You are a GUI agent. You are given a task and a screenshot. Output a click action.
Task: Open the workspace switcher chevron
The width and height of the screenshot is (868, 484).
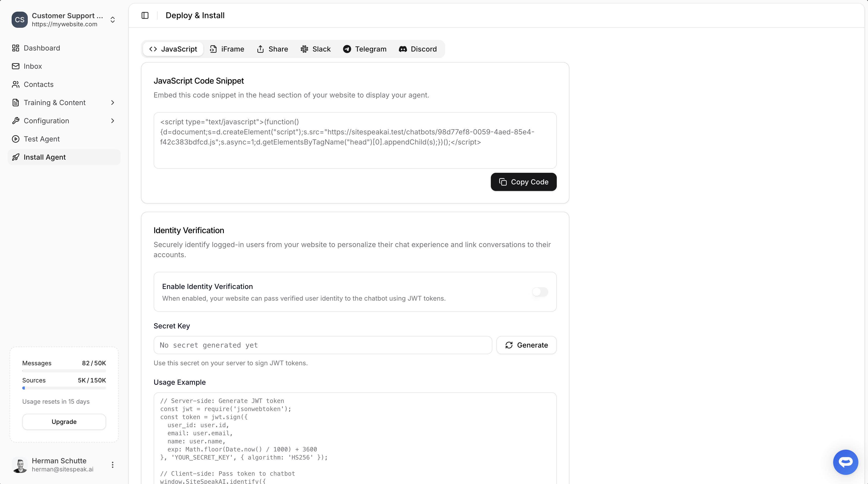click(113, 19)
